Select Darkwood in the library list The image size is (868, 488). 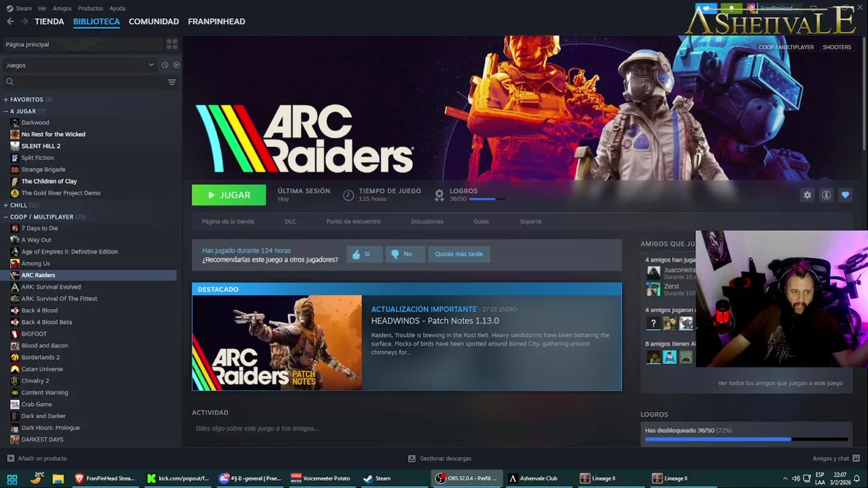coord(35,123)
